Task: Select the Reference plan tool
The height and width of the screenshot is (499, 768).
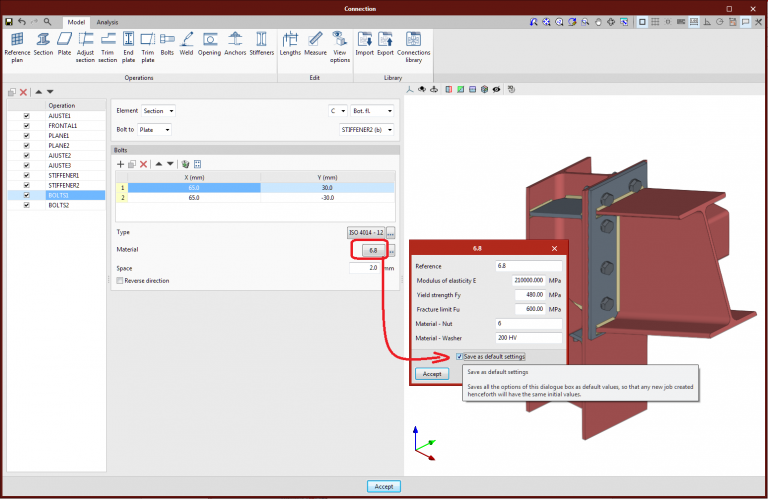Action: click(x=17, y=47)
